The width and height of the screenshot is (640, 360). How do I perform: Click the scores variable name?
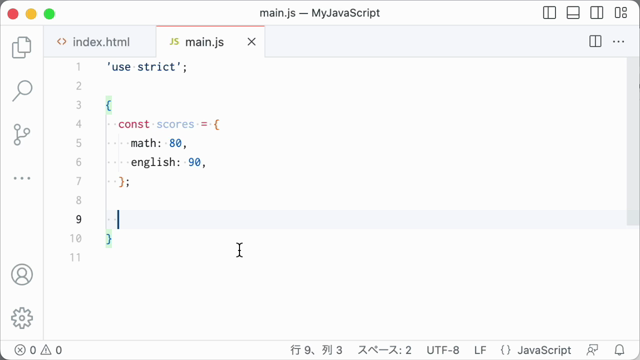pos(175,124)
